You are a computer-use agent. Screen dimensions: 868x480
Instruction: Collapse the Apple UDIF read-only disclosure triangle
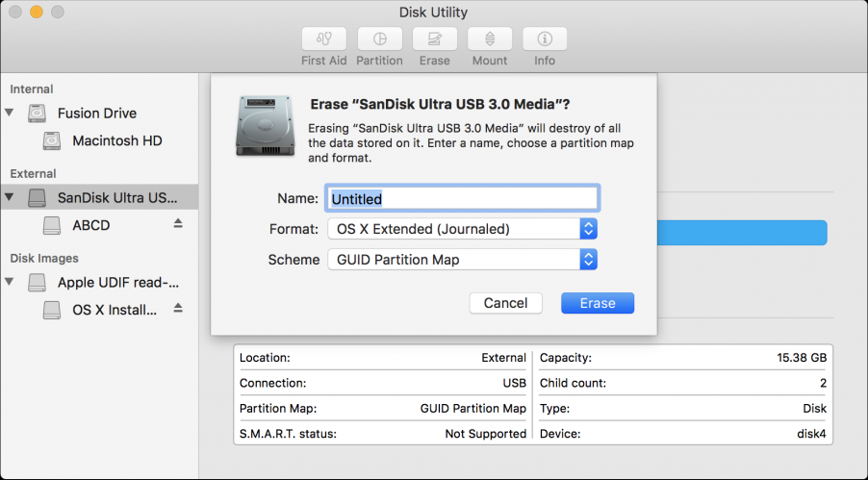10,282
